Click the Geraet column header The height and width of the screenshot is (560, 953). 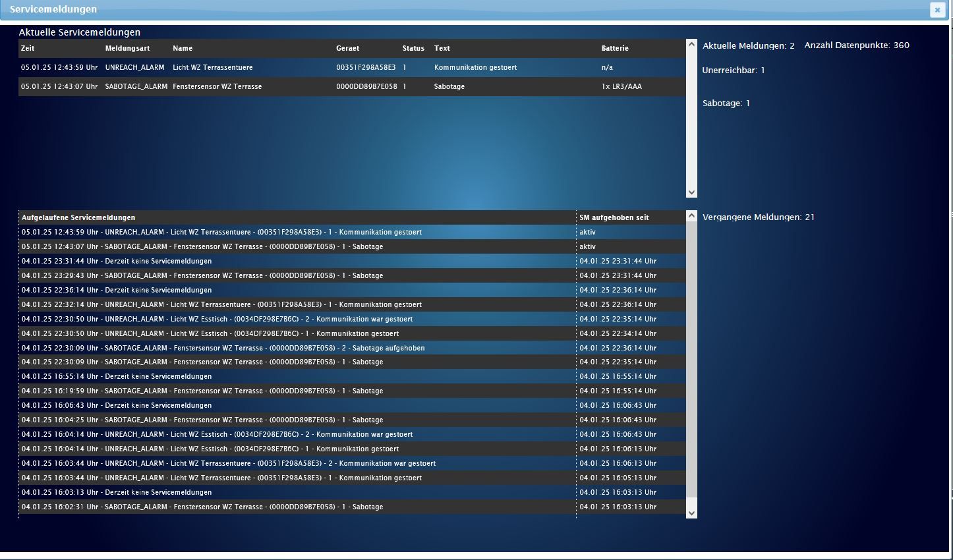pos(347,48)
